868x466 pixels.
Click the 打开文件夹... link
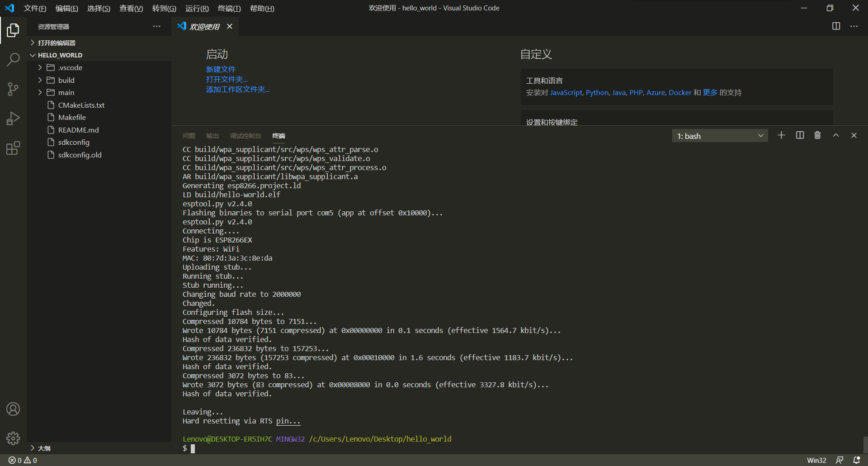[227, 79]
